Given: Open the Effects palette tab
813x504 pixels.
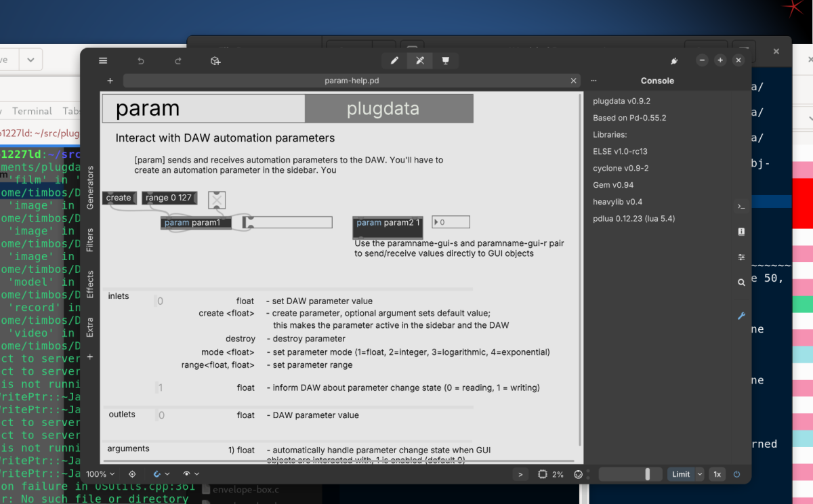Looking at the screenshot, I should click(91, 284).
